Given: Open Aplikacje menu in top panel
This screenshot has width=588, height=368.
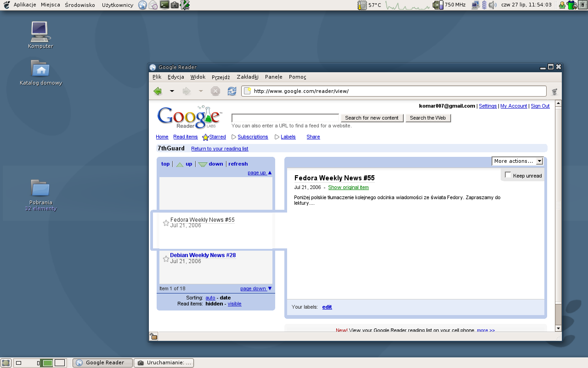Looking at the screenshot, I should pyautogui.click(x=24, y=5).
